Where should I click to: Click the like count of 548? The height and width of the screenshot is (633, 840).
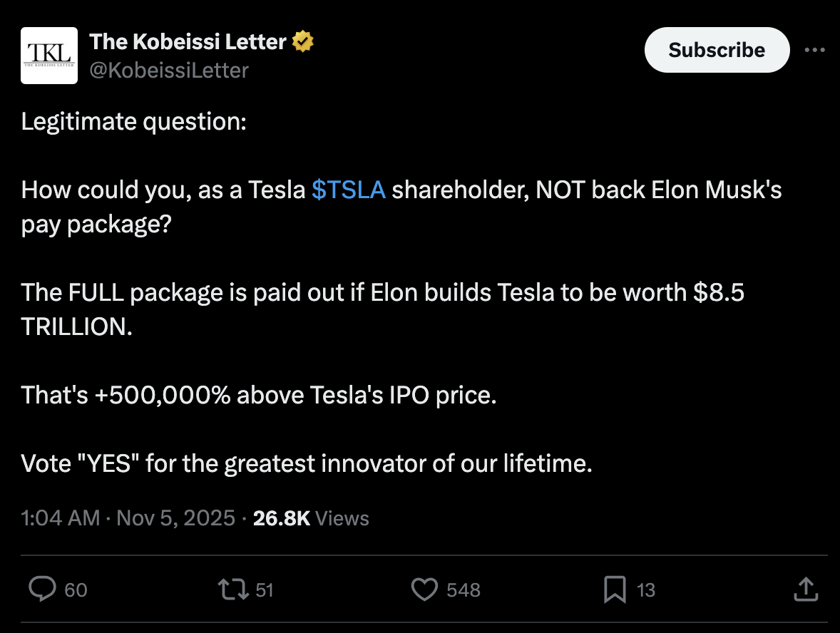tap(463, 590)
